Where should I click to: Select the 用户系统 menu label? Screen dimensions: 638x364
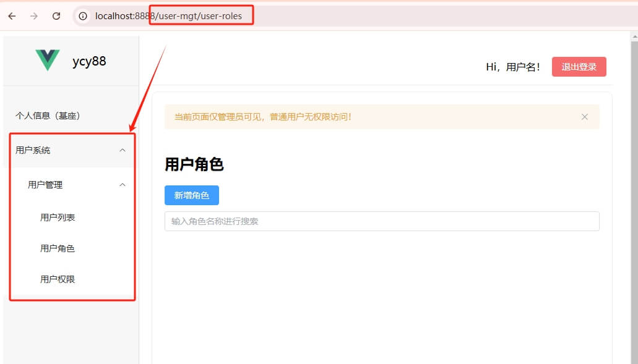click(x=33, y=150)
